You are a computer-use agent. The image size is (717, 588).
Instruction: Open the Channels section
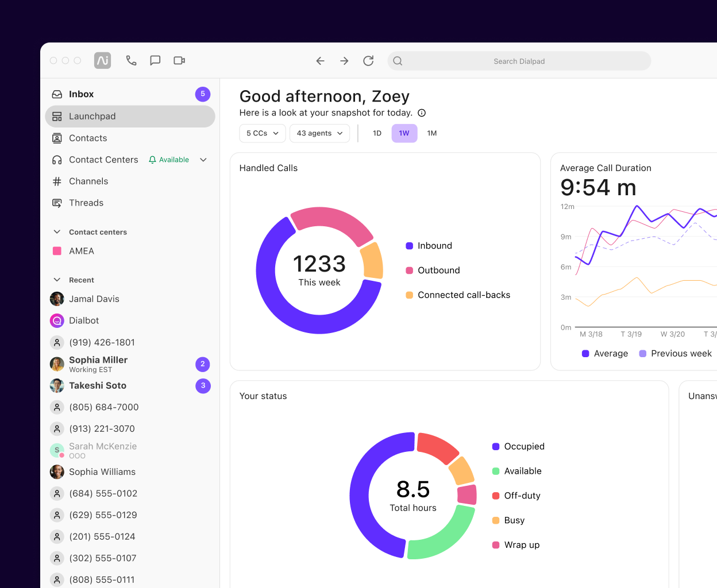[88, 181]
